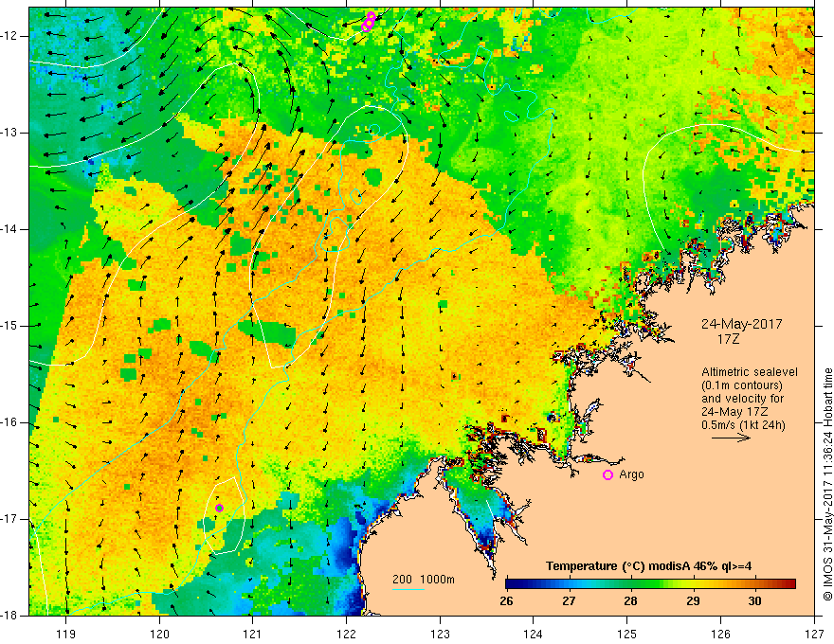
Task: Click latitude label -12
Action: click(9, 36)
